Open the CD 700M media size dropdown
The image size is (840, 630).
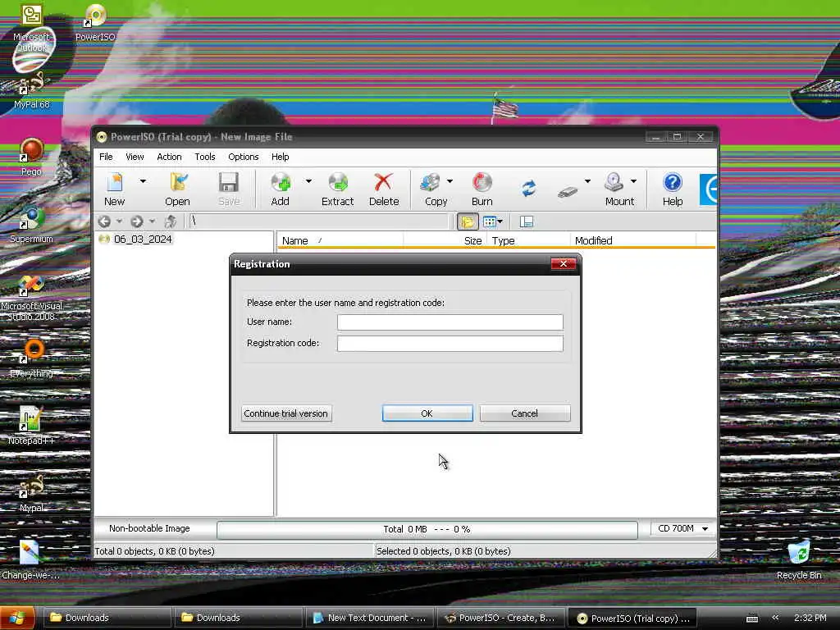click(x=683, y=529)
